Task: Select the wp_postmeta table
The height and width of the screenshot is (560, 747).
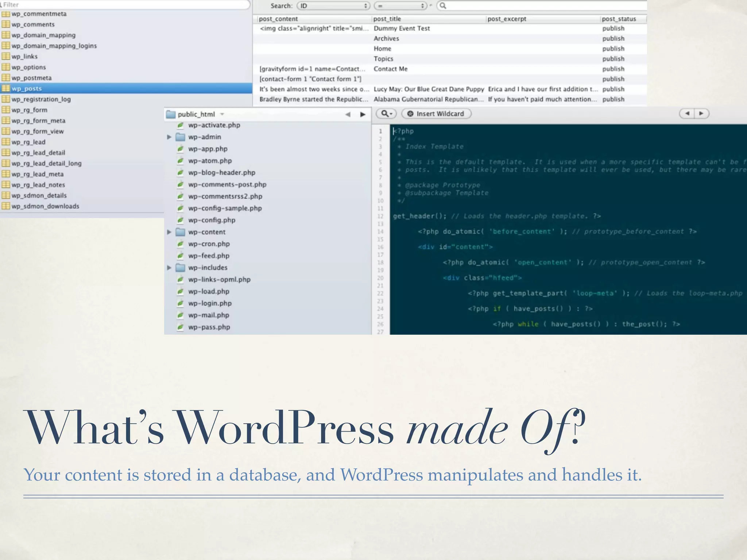Action: (31, 78)
